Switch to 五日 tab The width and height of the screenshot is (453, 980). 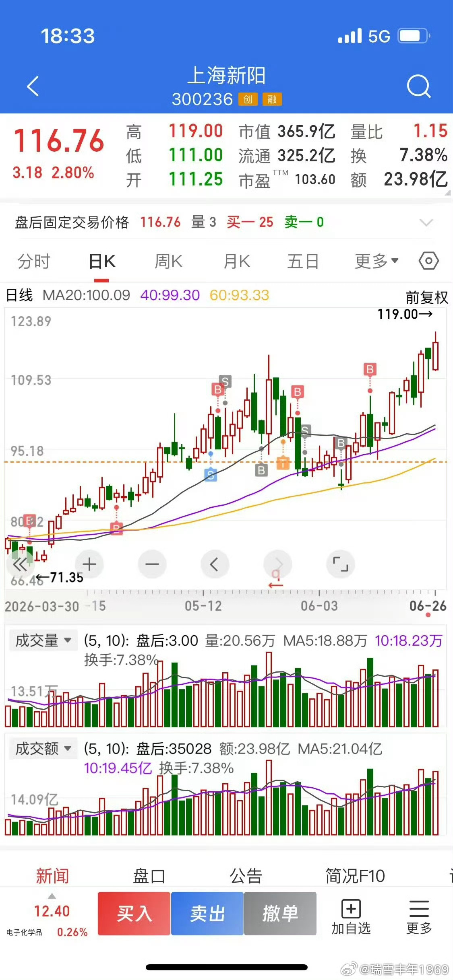(x=303, y=261)
